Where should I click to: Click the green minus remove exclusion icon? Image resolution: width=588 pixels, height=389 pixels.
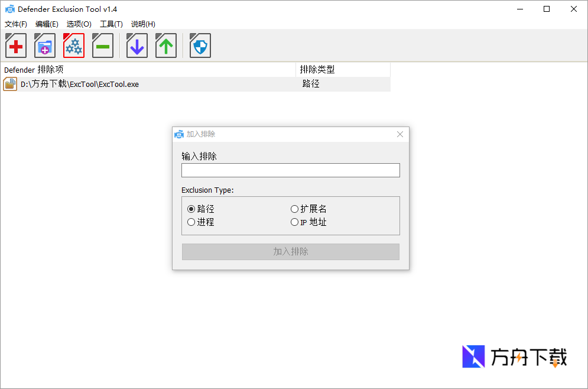click(x=102, y=46)
